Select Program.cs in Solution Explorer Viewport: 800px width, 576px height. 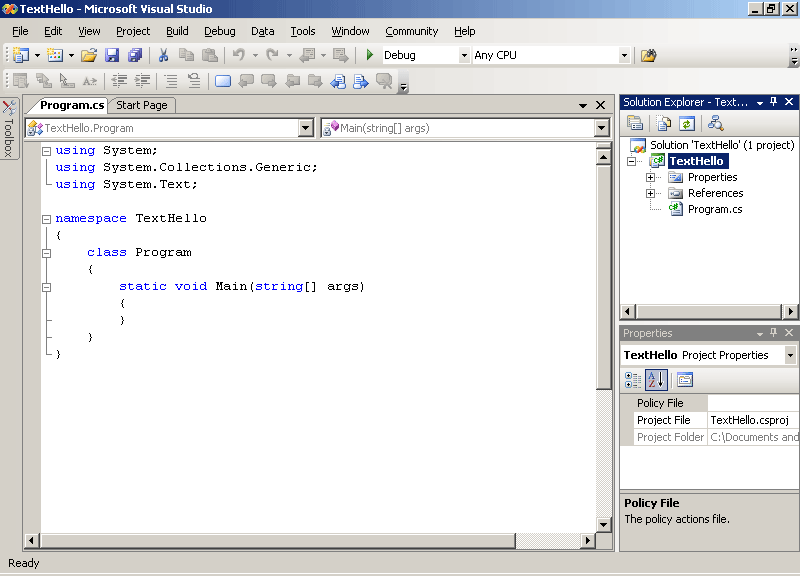(x=714, y=209)
